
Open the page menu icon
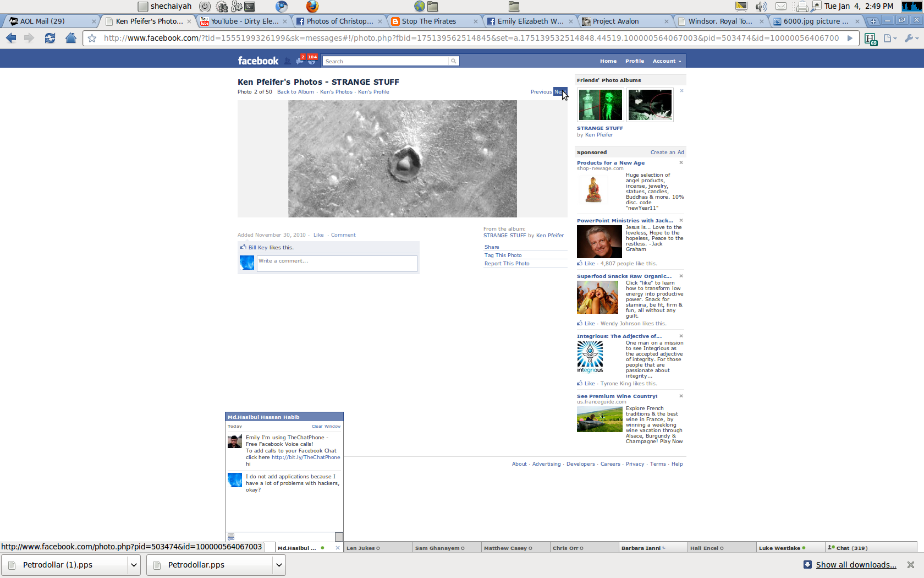[x=889, y=38]
